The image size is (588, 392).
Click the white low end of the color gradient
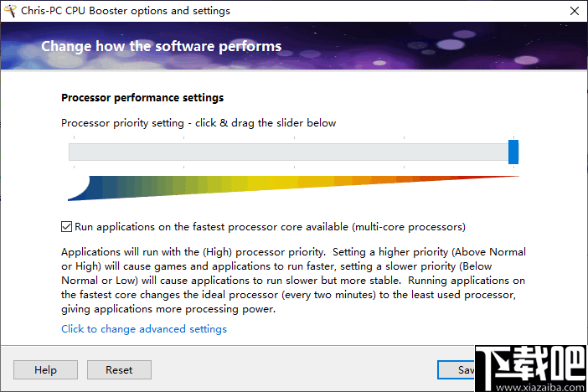tap(77, 191)
